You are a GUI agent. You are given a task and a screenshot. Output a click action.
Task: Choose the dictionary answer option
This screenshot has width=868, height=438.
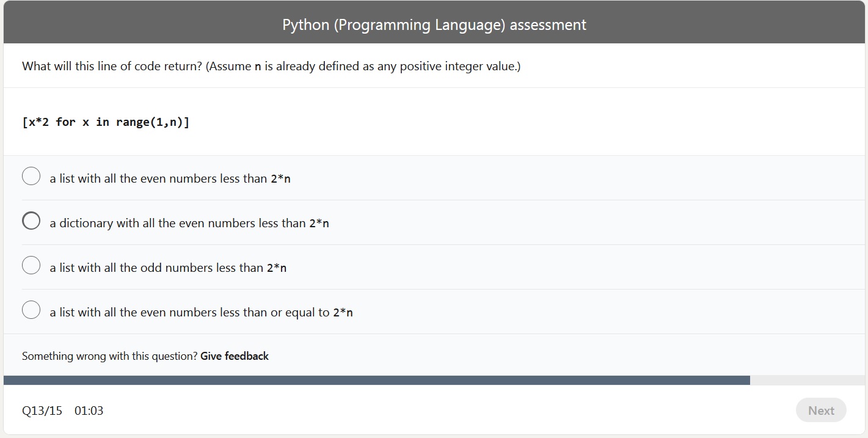click(31, 221)
